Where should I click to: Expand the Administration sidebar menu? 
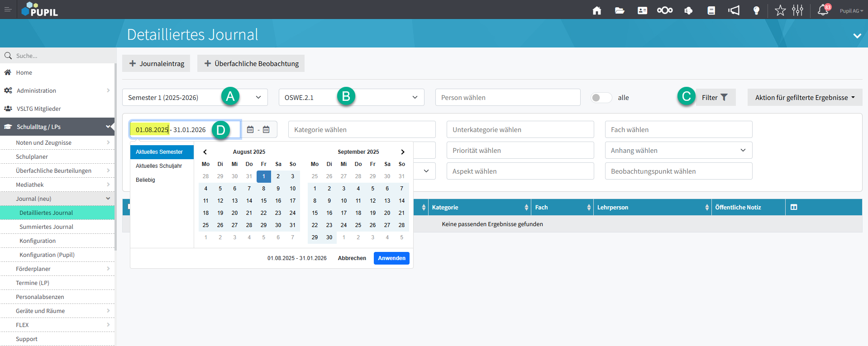(57, 90)
